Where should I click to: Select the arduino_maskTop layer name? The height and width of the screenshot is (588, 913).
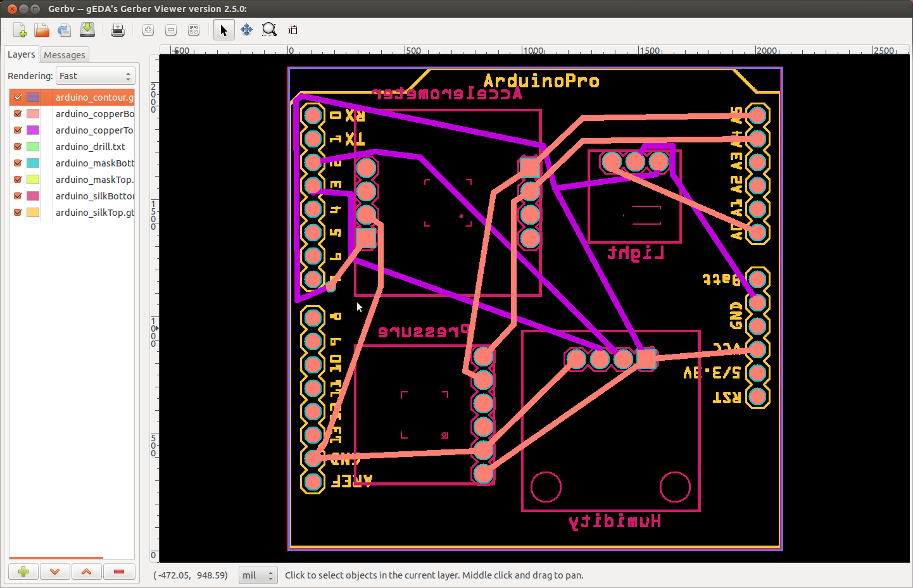pos(94,180)
